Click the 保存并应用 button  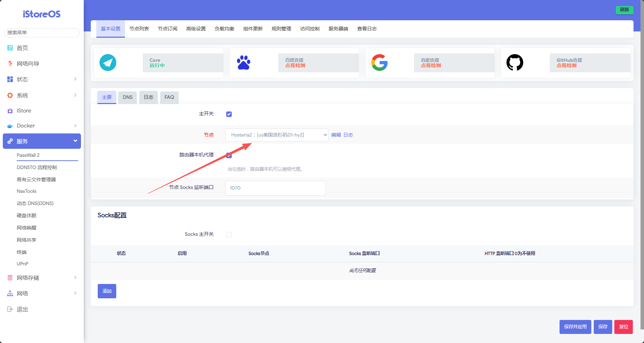[x=575, y=327]
